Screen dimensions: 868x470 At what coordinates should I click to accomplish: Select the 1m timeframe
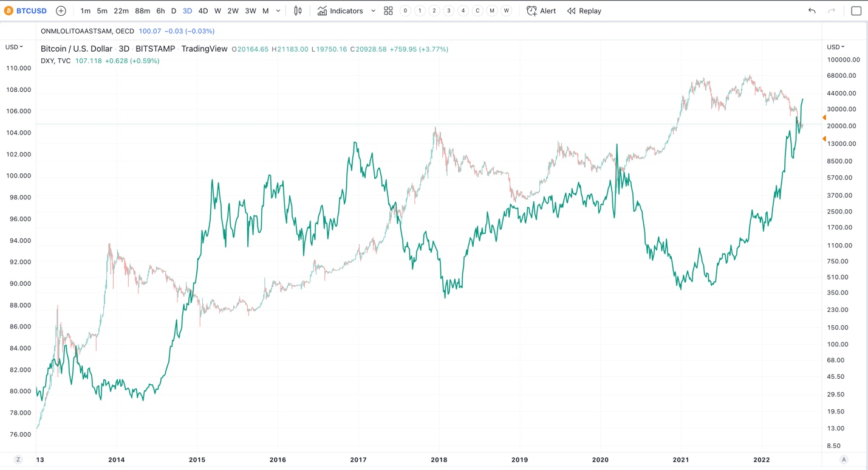[85, 11]
